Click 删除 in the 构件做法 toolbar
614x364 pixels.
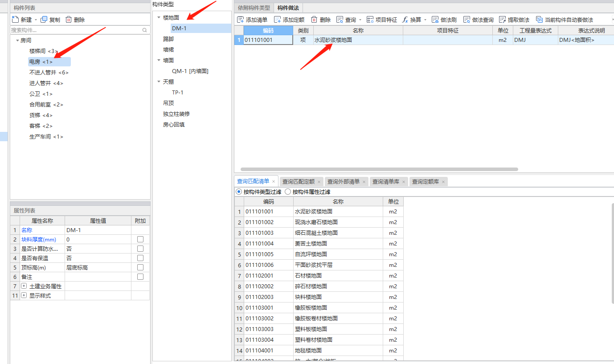pos(321,20)
